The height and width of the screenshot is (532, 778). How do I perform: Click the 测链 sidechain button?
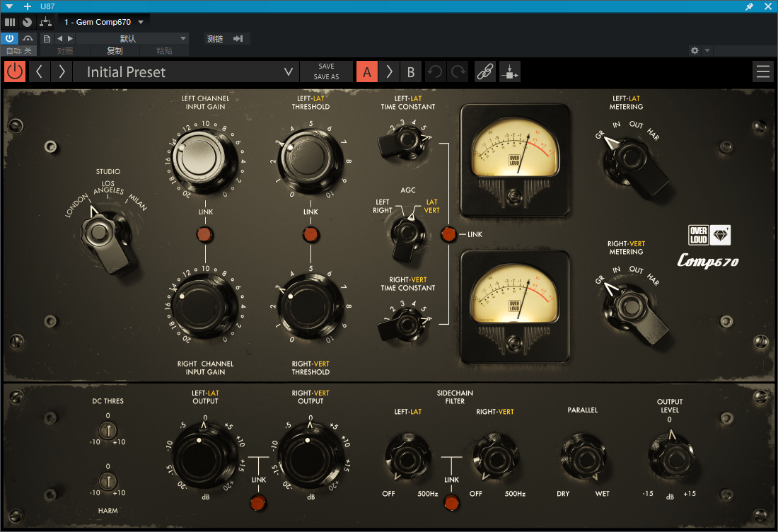point(215,39)
